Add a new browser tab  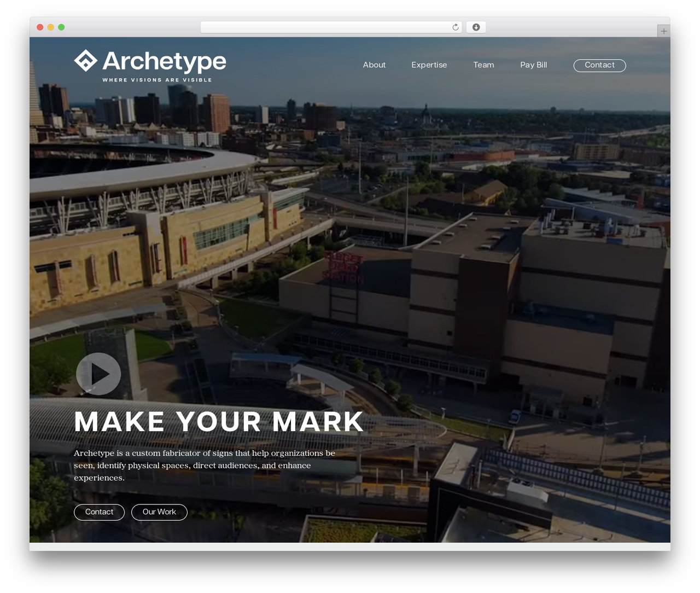pos(663,31)
